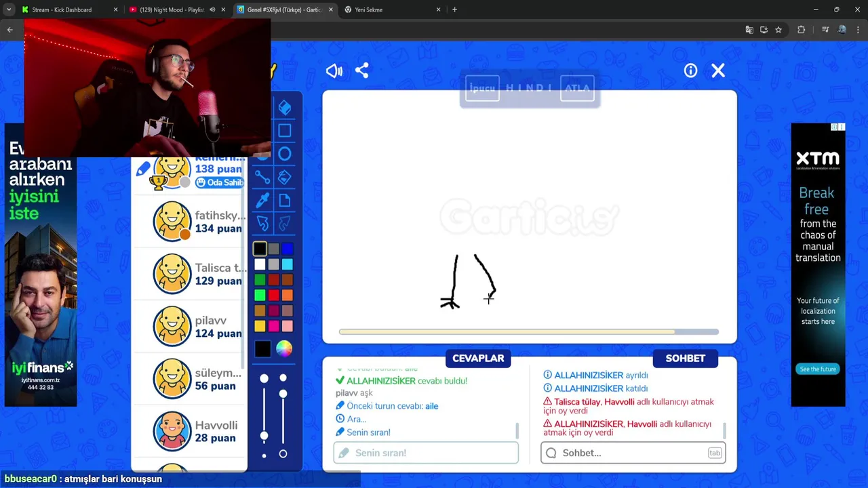Screen dimensions: 868x488
Task: Pick the black color swatch
Action: click(x=260, y=249)
